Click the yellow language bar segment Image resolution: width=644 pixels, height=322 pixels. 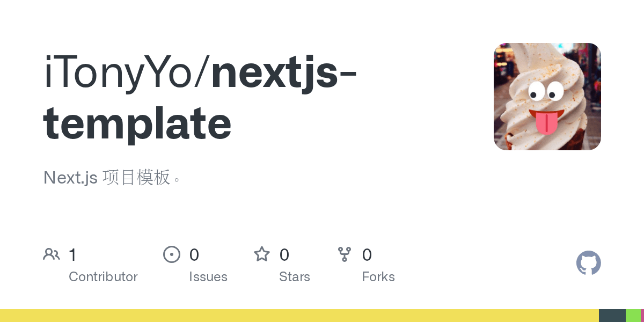click(x=299, y=316)
